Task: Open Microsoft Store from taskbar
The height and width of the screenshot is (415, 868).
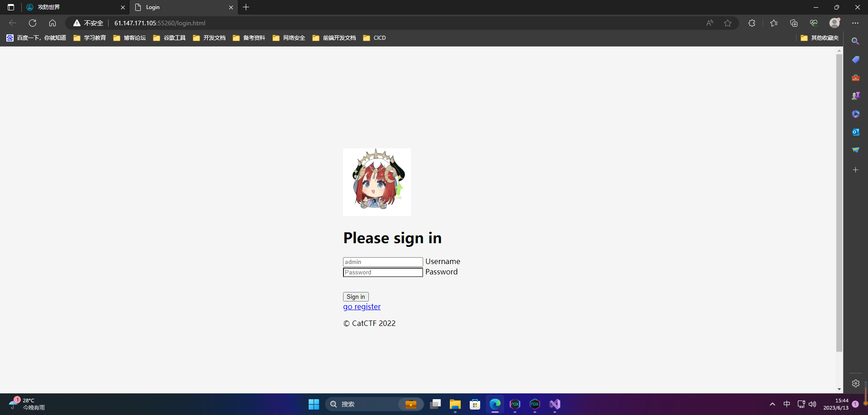Action: tap(475, 404)
